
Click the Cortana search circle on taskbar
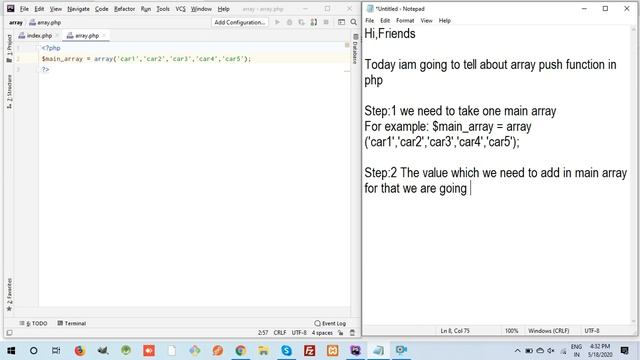pyautogui.click(x=33, y=350)
